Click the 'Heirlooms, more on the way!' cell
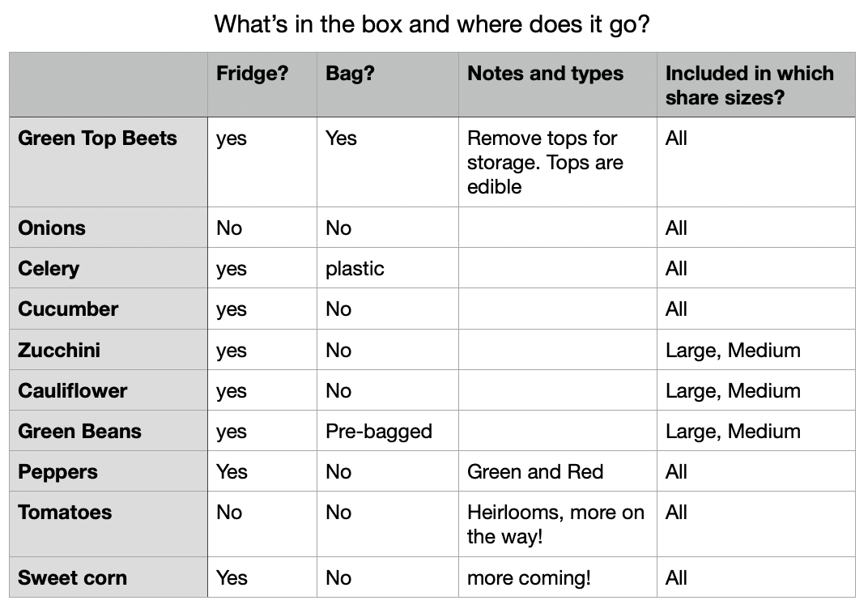The height and width of the screenshot is (609, 868). coord(555,524)
